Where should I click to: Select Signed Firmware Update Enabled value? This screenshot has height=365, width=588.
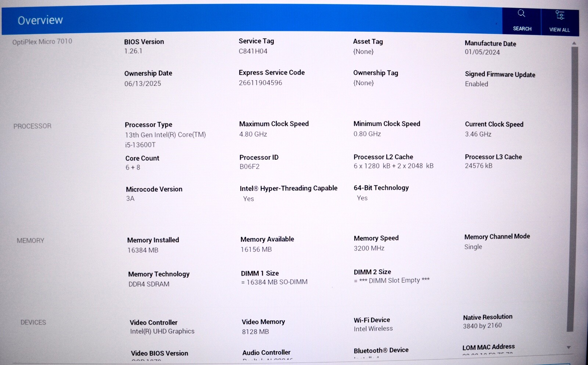click(x=477, y=84)
